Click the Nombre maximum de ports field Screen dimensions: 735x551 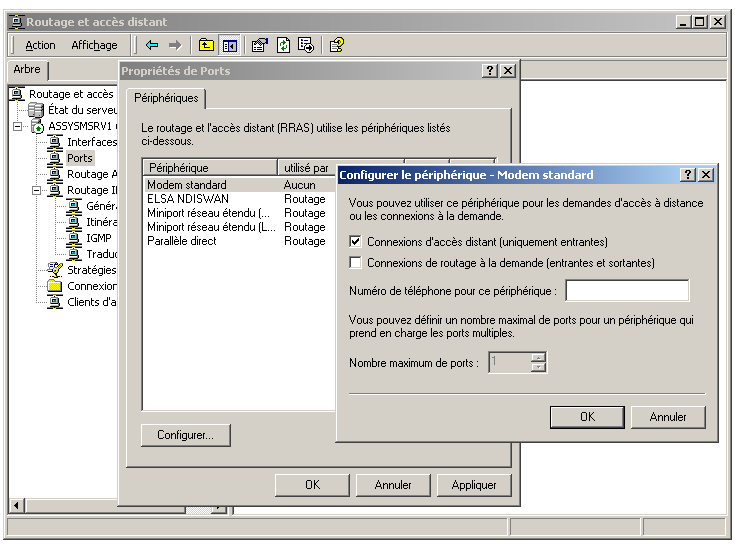(x=510, y=362)
